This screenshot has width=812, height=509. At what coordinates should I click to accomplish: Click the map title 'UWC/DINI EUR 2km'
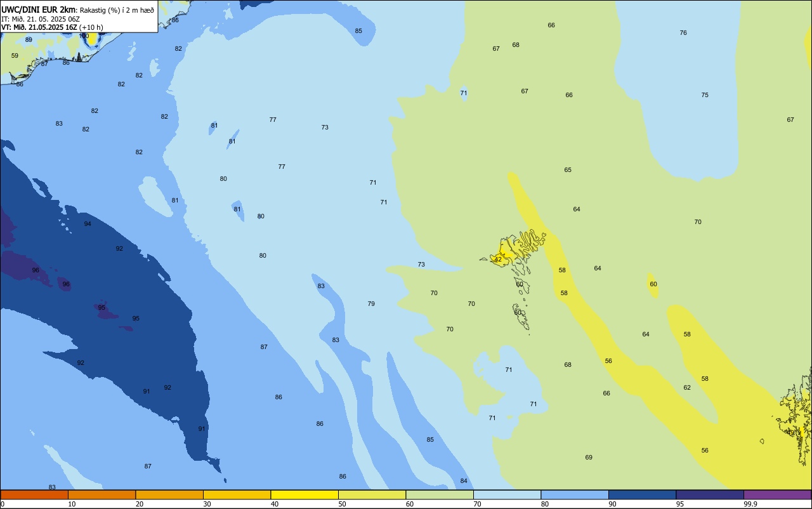tap(38, 10)
